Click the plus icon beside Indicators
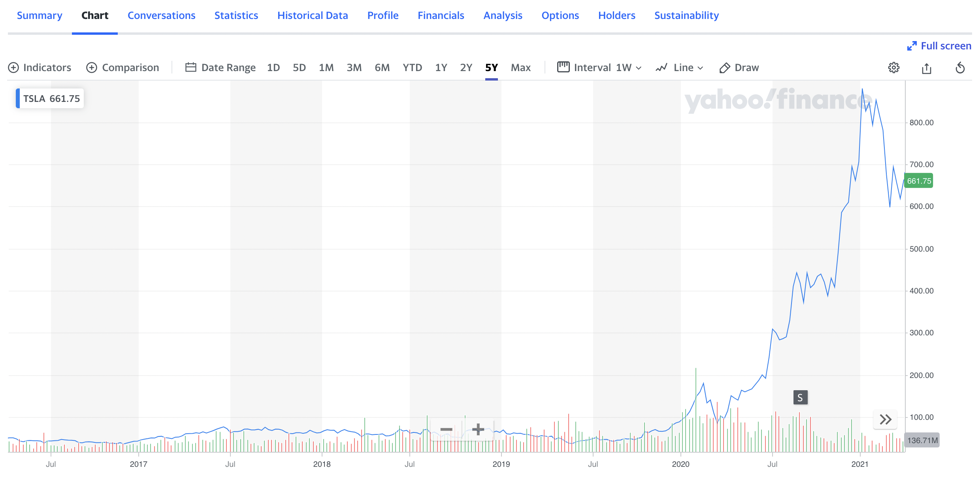 (x=13, y=68)
